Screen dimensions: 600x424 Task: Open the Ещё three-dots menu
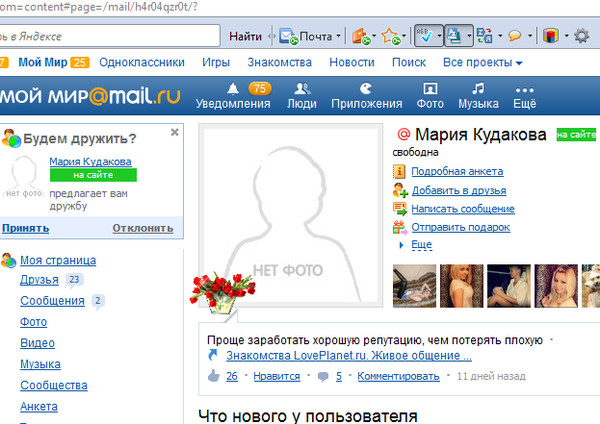pos(525,96)
